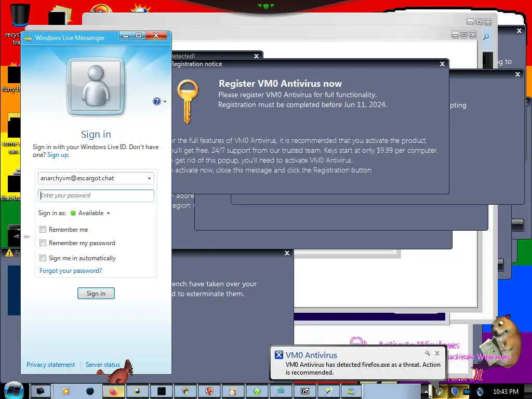Close the Windows Live Messenger window

pos(156,36)
